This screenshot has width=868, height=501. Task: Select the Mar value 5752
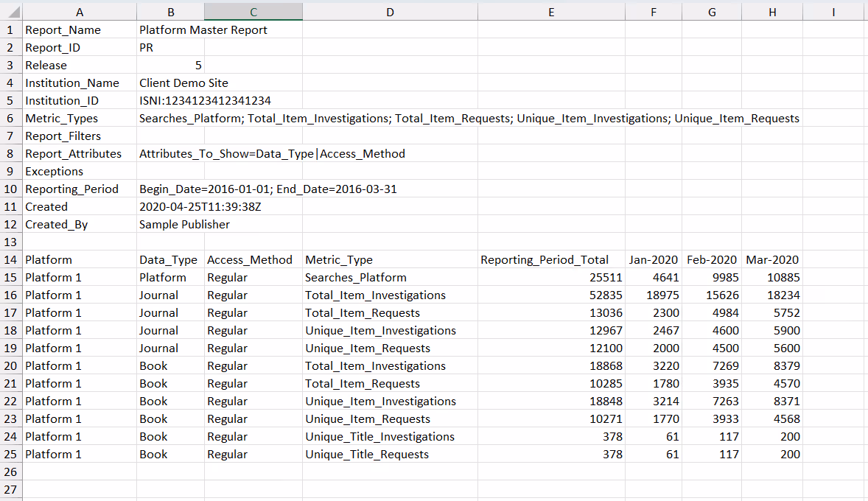(771, 313)
